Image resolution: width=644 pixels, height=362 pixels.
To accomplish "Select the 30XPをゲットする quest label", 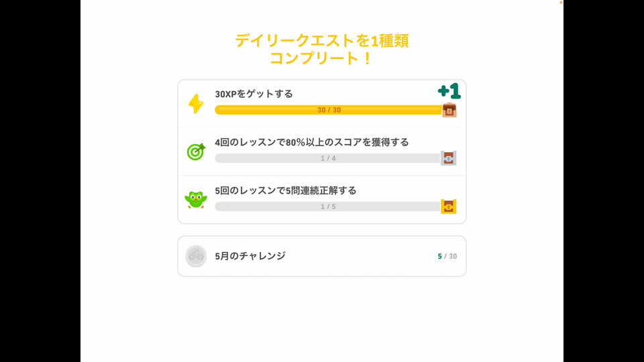I will pyautogui.click(x=254, y=94).
